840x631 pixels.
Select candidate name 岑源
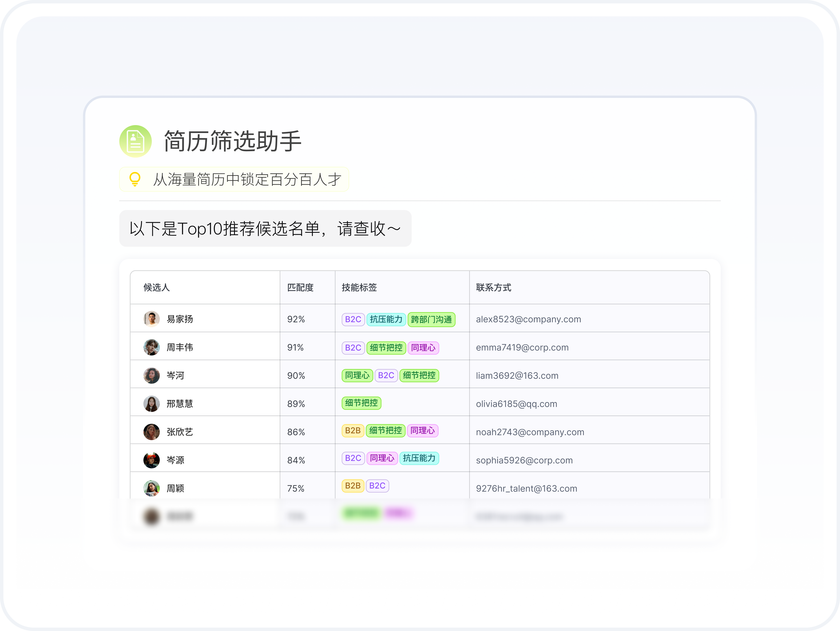(175, 460)
